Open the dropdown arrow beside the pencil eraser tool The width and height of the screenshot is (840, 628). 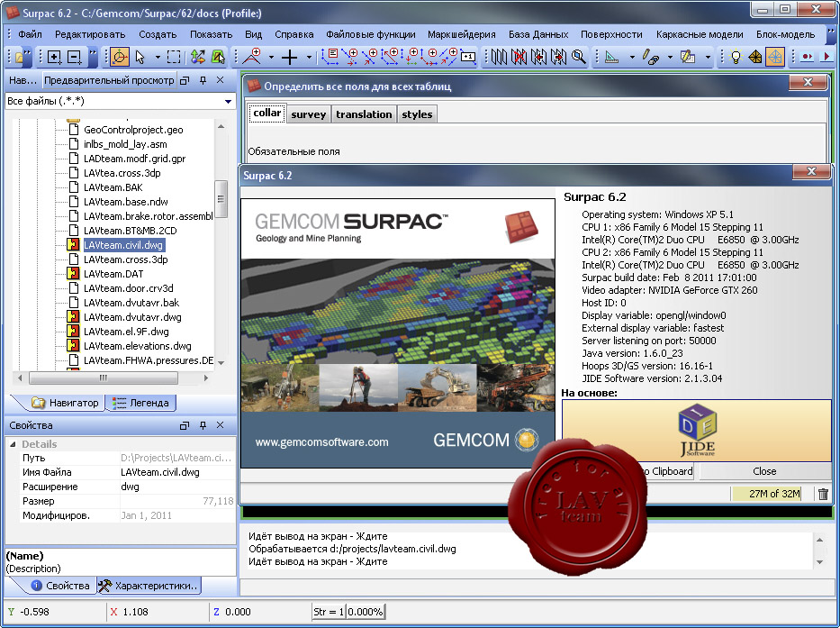tap(670, 57)
